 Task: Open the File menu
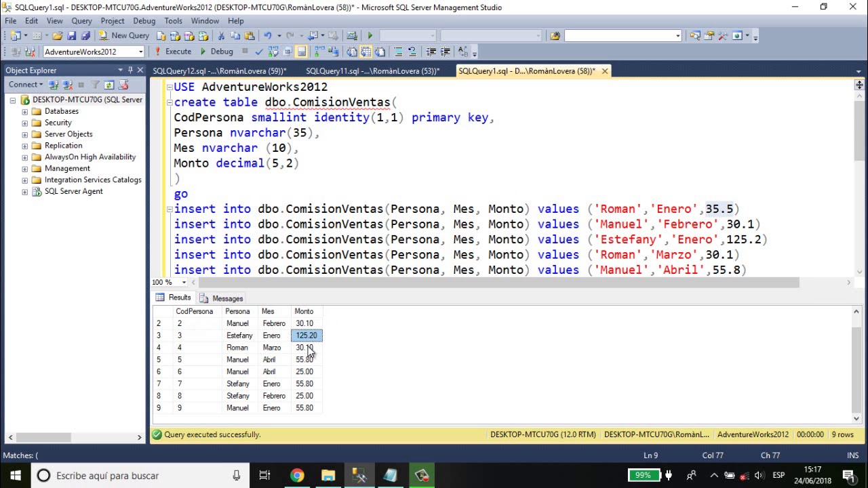tap(11, 21)
